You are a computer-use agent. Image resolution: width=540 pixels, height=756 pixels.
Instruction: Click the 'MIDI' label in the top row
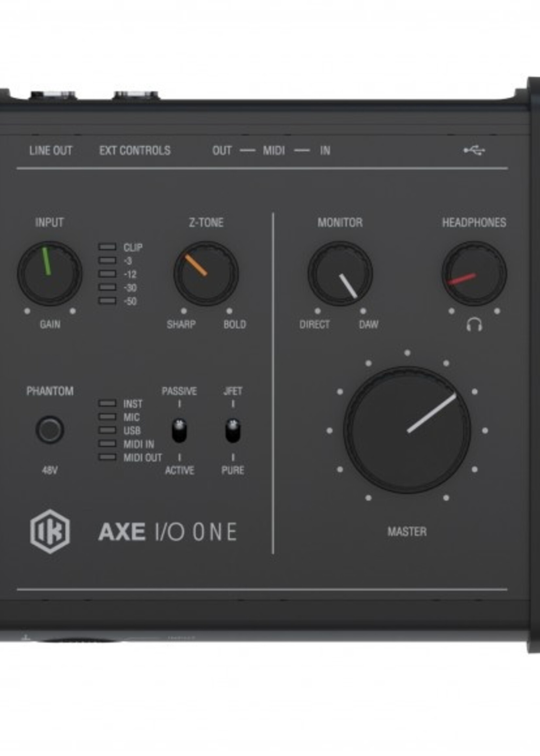274,151
